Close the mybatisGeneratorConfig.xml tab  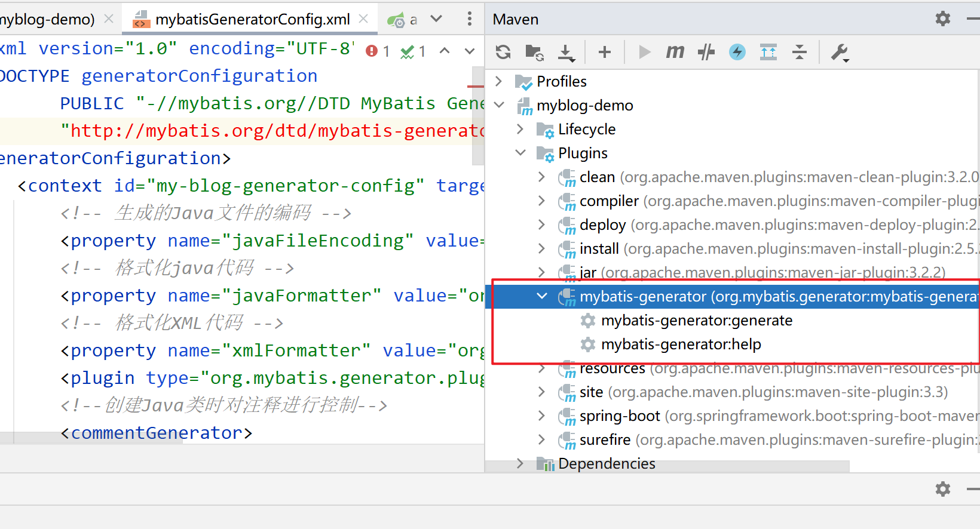[363, 19]
